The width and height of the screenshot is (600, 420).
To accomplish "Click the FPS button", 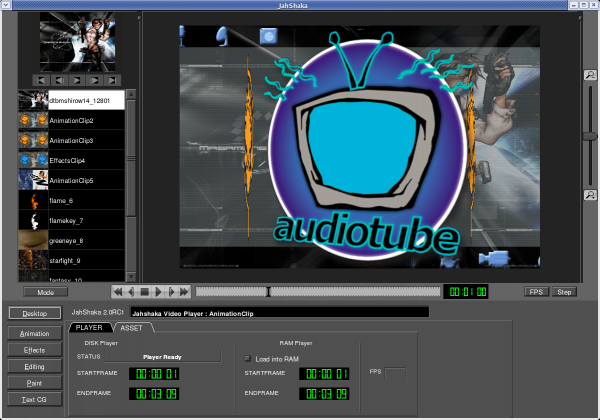I will pos(536,292).
